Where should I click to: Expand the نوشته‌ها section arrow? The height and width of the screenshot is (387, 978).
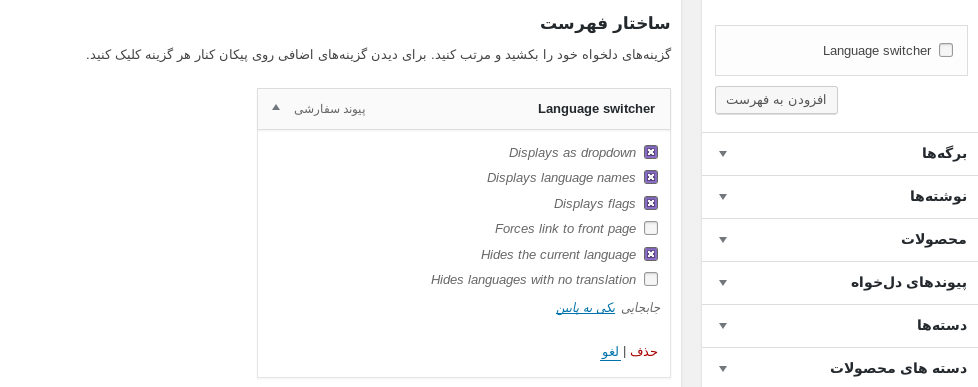tap(723, 197)
